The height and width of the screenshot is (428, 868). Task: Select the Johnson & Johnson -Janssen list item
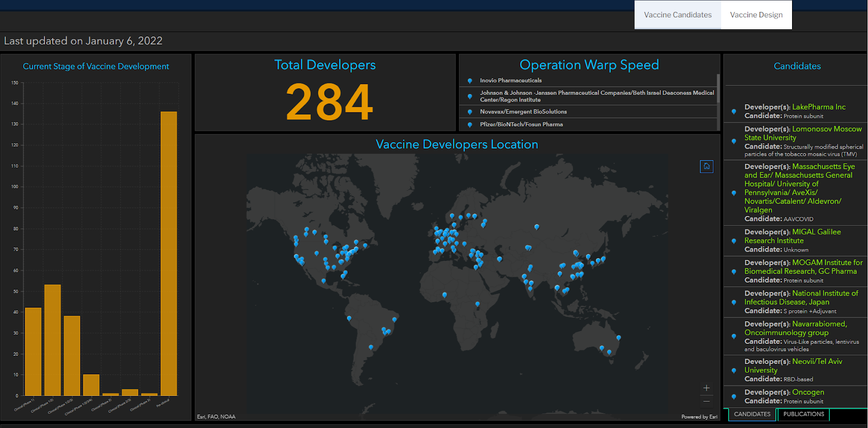pyautogui.click(x=588, y=96)
